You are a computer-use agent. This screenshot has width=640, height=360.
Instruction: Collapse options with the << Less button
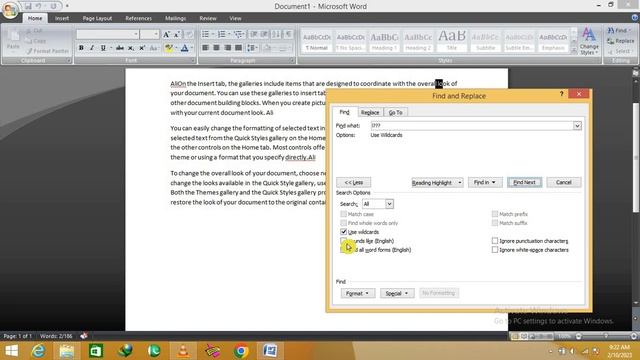pyautogui.click(x=353, y=182)
